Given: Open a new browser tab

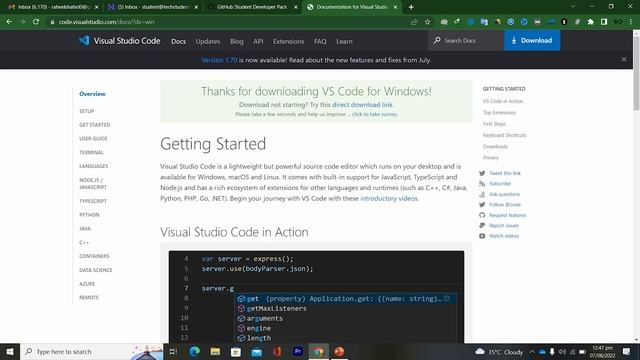Looking at the screenshot, I should click(x=411, y=7).
